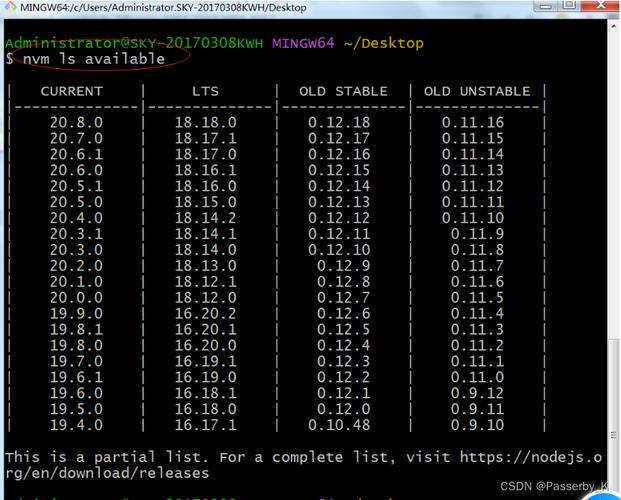Screen dimensions: 621x500
Task: Click old stable version 0.12.7
Action: coord(344,298)
